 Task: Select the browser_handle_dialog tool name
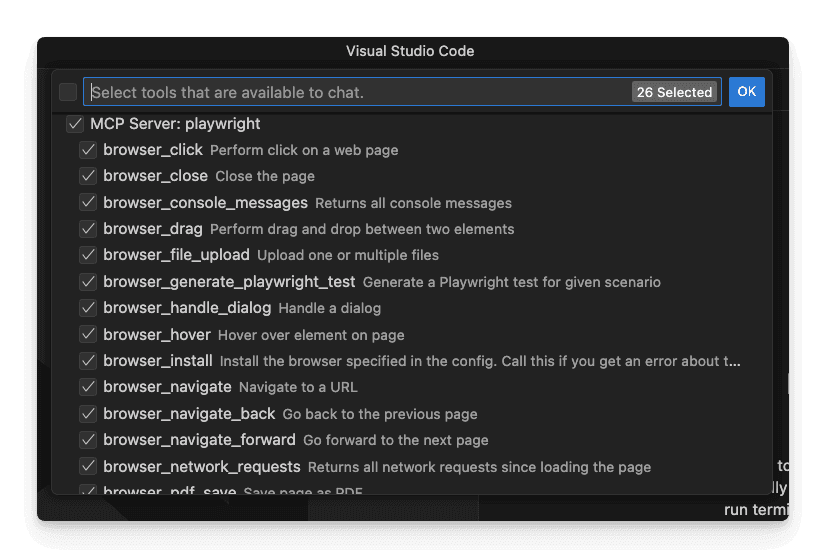[x=187, y=308]
